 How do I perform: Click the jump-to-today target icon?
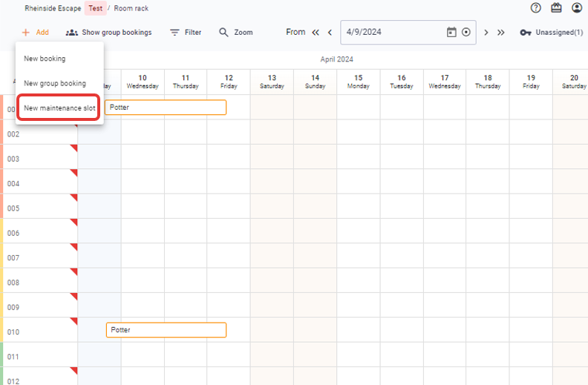(465, 33)
